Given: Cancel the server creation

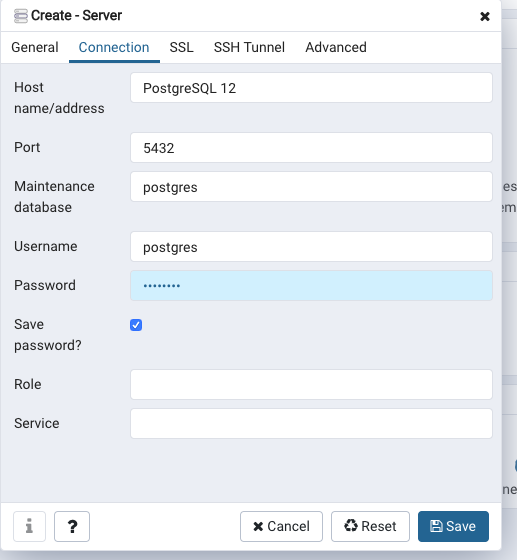Looking at the screenshot, I should pos(281,526).
